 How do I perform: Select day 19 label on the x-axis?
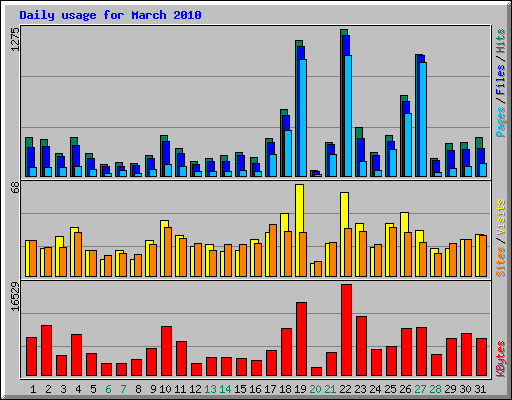[x=300, y=389]
